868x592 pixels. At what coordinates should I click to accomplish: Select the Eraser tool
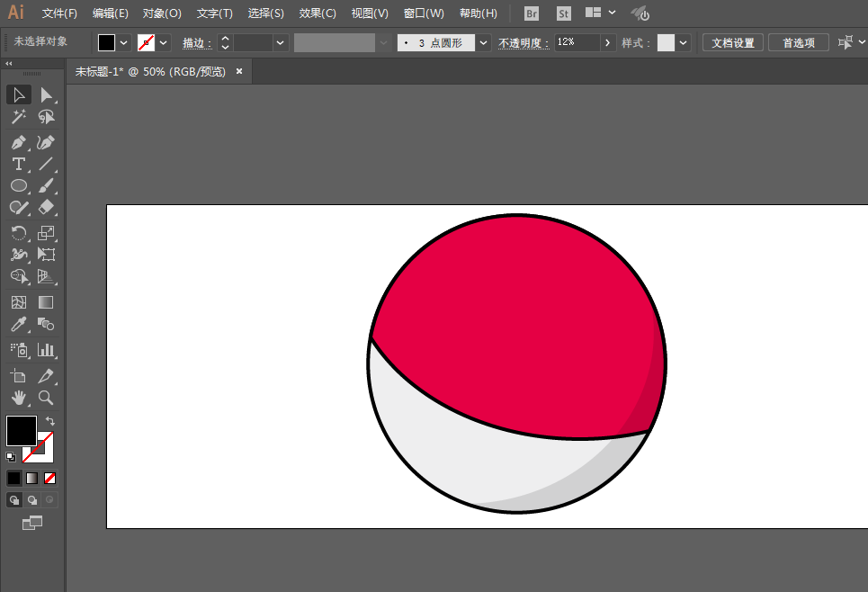tap(46, 207)
